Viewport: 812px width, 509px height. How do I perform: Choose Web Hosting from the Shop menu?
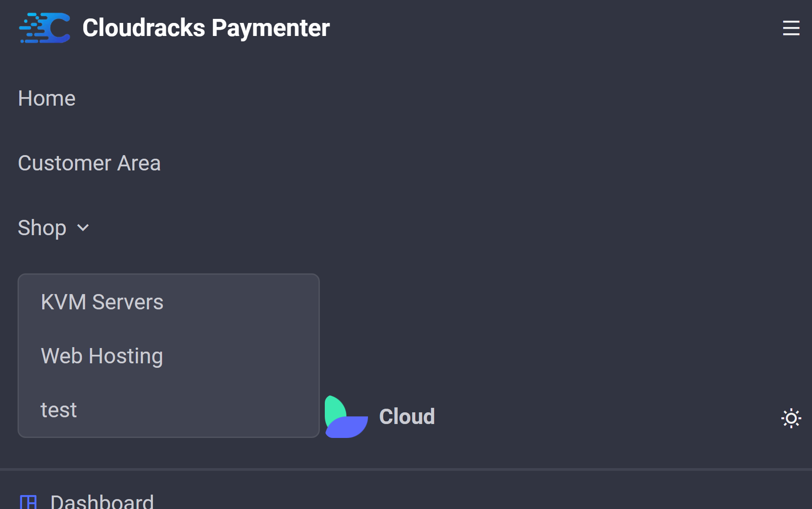click(102, 356)
